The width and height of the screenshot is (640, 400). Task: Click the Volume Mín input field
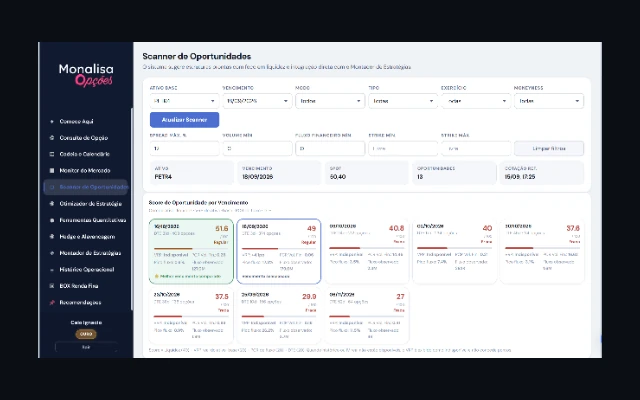click(x=257, y=149)
